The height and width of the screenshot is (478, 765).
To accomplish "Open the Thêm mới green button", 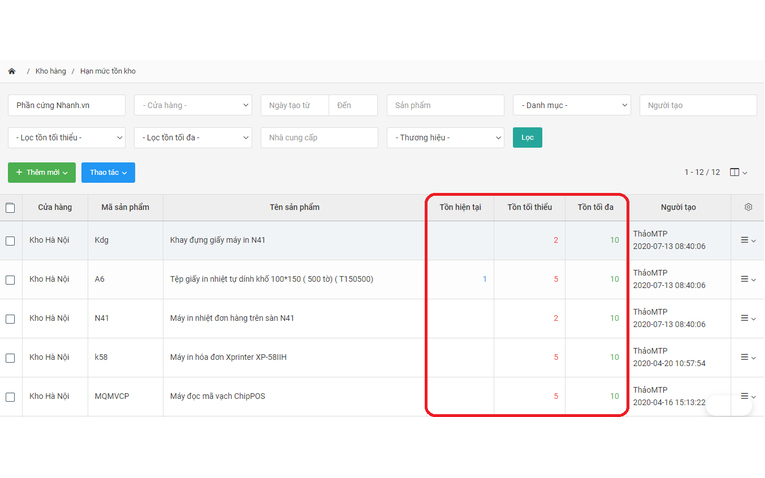I will click(41, 173).
